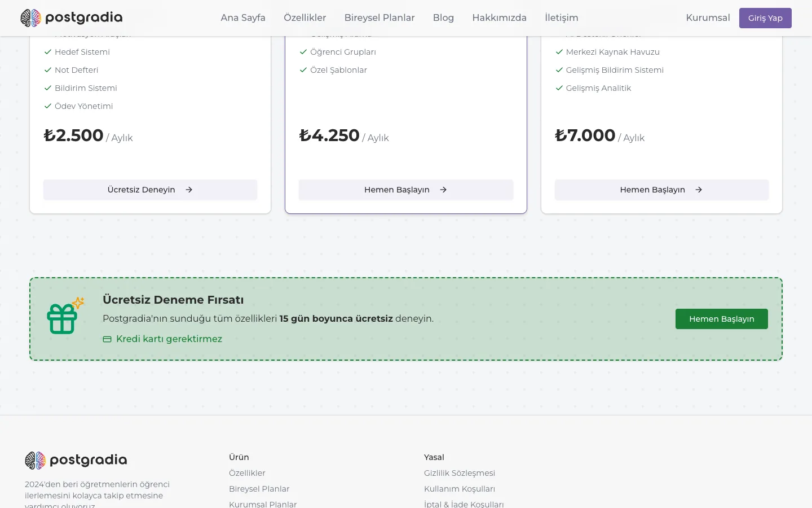The width and height of the screenshot is (812, 508).
Task: Open footer Özellikler link
Action: click(247, 473)
